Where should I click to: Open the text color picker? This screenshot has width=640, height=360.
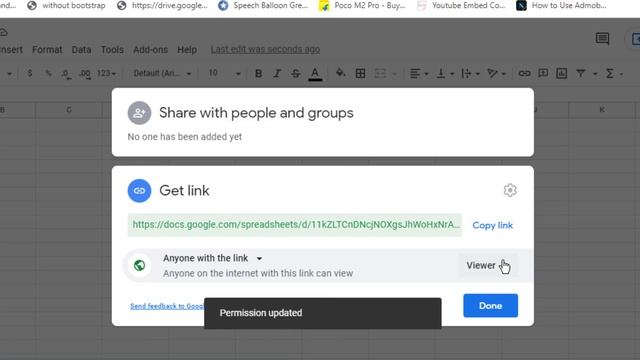[x=315, y=74]
